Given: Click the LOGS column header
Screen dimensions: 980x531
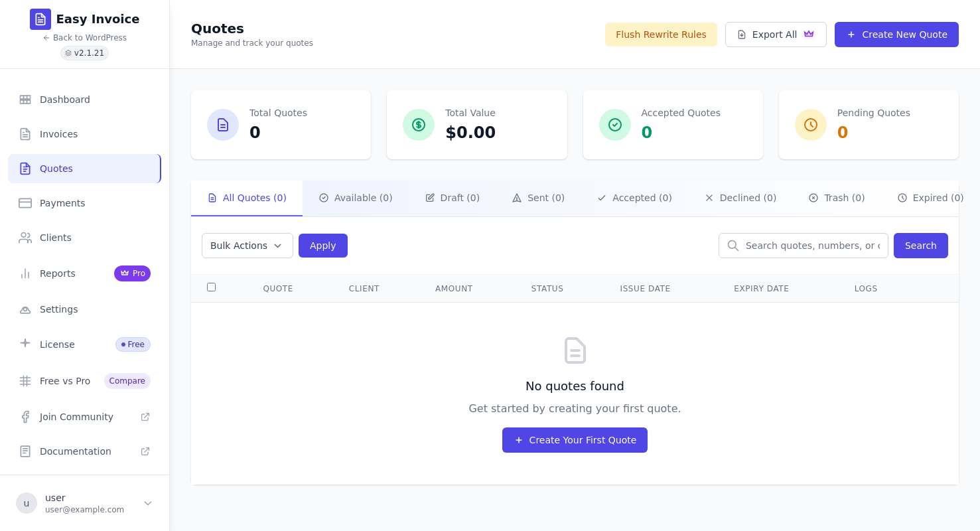Looking at the screenshot, I should point(866,289).
